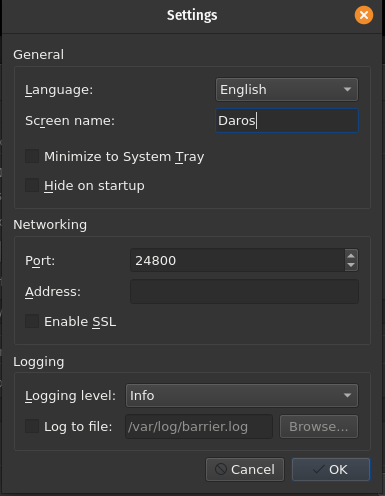Click the empty Address input field
Image resolution: width=385 pixels, height=496 pixels.
coord(244,292)
